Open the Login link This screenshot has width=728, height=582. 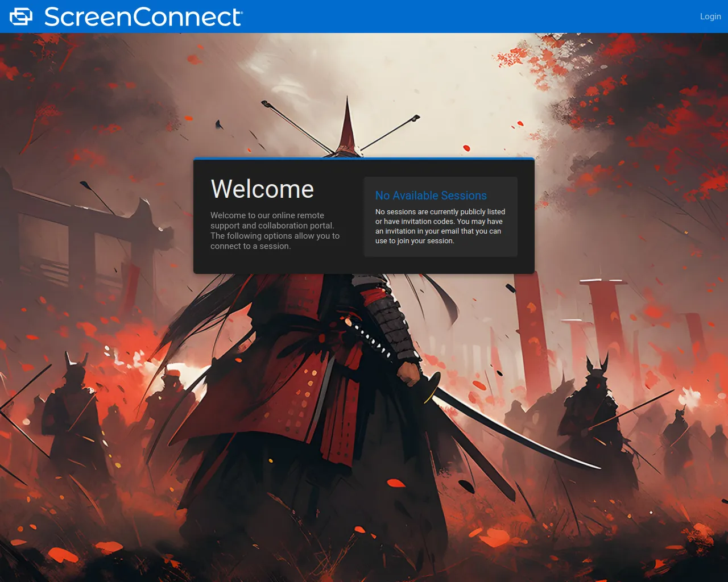pyautogui.click(x=710, y=16)
